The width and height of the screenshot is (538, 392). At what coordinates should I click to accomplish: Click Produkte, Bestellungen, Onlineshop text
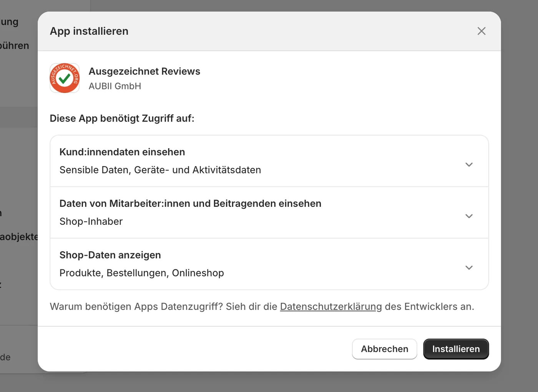click(x=142, y=273)
